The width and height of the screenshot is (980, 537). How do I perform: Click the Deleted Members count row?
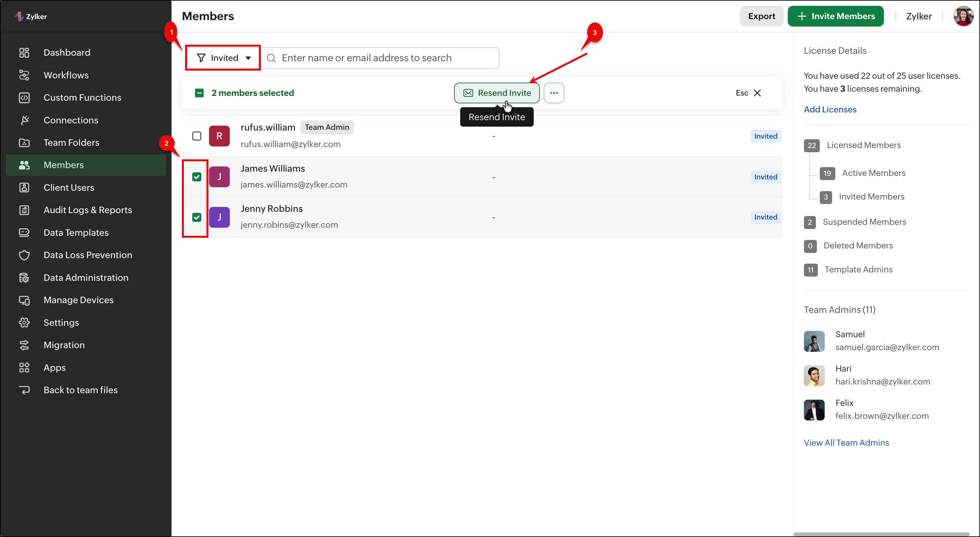pyautogui.click(x=848, y=246)
